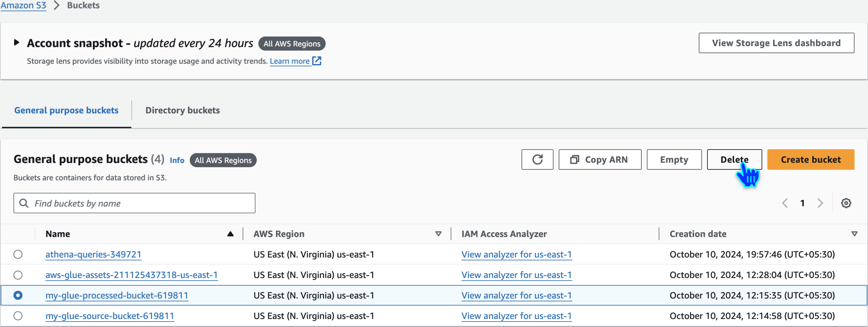
Task: Select athena-queries-349721 radio button
Action: tap(18, 255)
